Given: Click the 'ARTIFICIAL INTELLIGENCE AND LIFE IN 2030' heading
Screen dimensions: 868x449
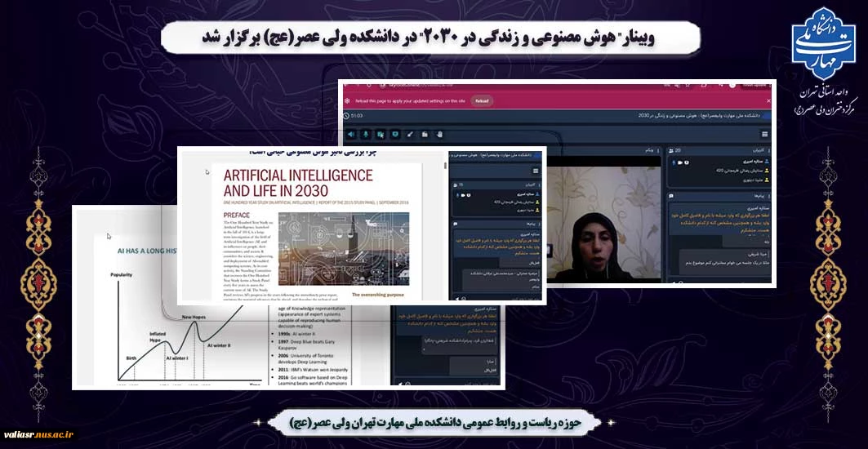Looking at the screenshot, I should (x=298, y=183).
